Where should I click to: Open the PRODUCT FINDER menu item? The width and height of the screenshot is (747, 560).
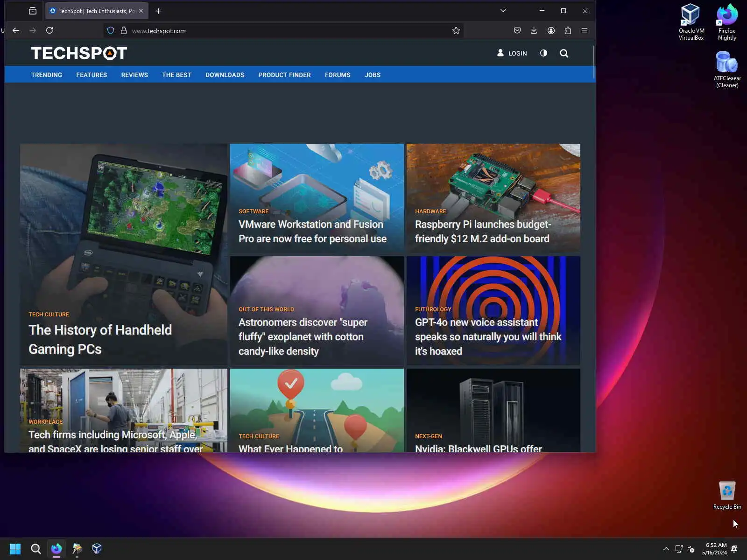pos(284,75)
